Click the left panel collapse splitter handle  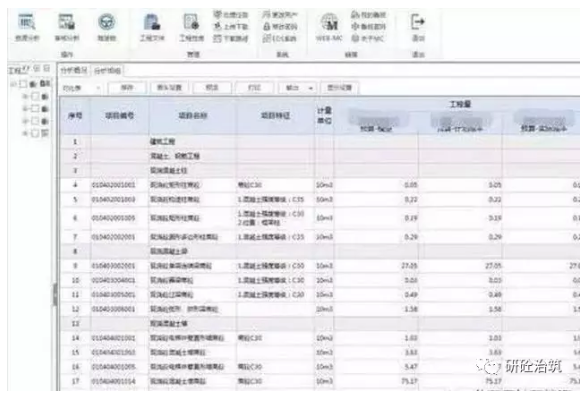[x=55, y=294]
